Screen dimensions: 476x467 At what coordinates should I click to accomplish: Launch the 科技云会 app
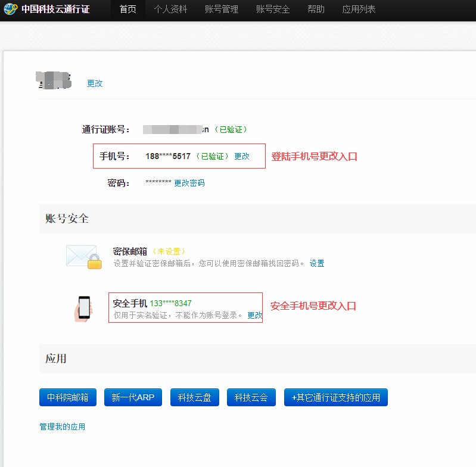coord(251,397)
